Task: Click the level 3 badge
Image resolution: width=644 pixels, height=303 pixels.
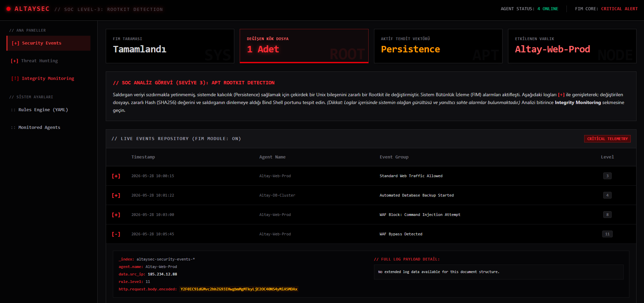Action: [x=607, y=176]
